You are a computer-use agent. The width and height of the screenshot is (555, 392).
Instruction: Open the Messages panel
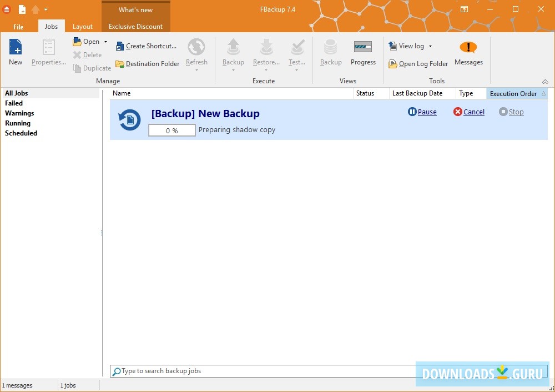pos(468,52)
